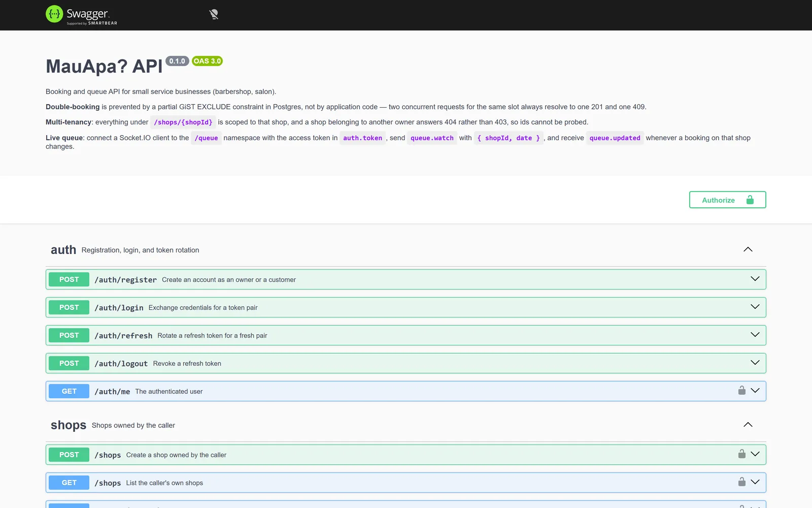Image resolution: width=812 pixels, height=508 pixels.
Task: Collapse the auth section with its chevron
Action: point(748,249)
